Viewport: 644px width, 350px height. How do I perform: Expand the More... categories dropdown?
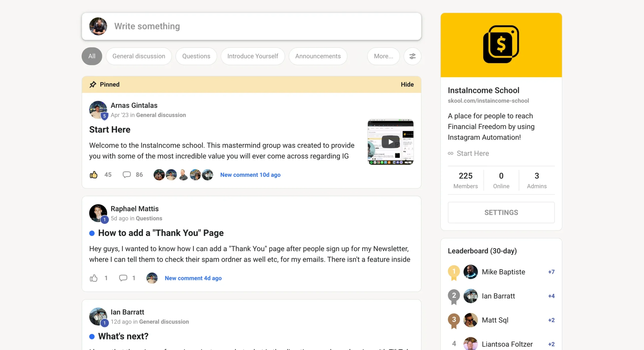tap(383, 56)
